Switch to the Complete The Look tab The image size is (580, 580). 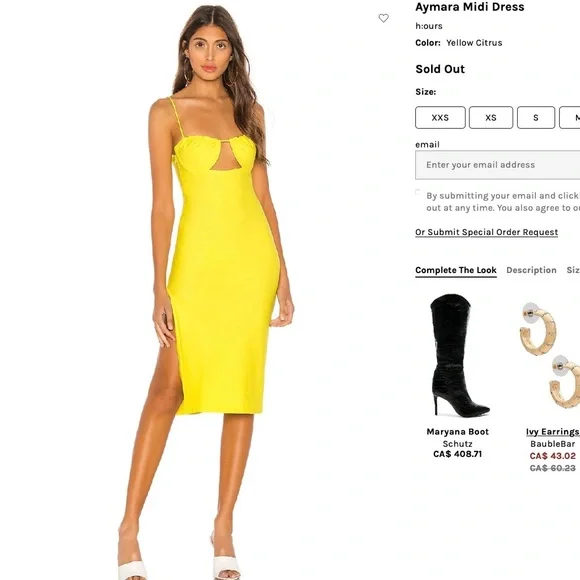(456, 270)
